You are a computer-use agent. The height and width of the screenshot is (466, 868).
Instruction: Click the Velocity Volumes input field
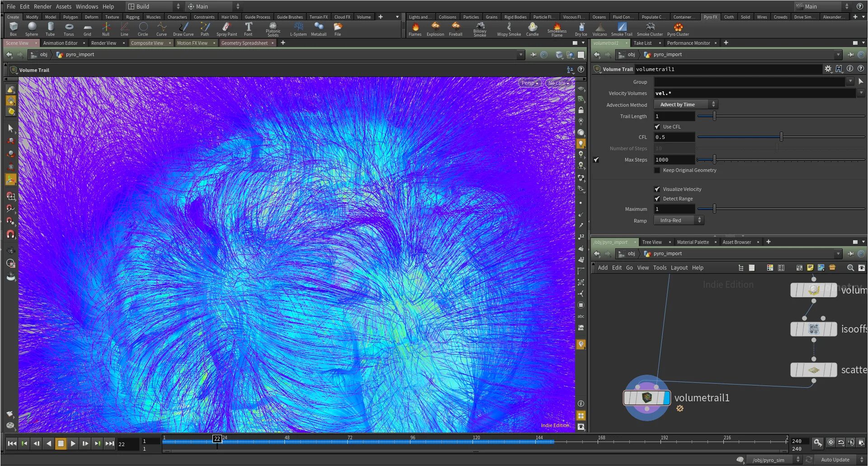pyautogui.click(x=754, y=93)
